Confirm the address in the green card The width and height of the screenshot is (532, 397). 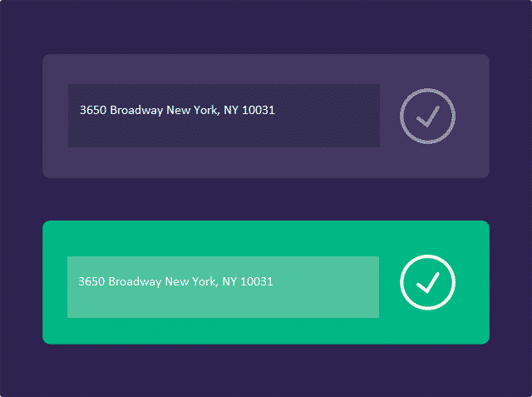pyautogui.click(x=427, y=282)
